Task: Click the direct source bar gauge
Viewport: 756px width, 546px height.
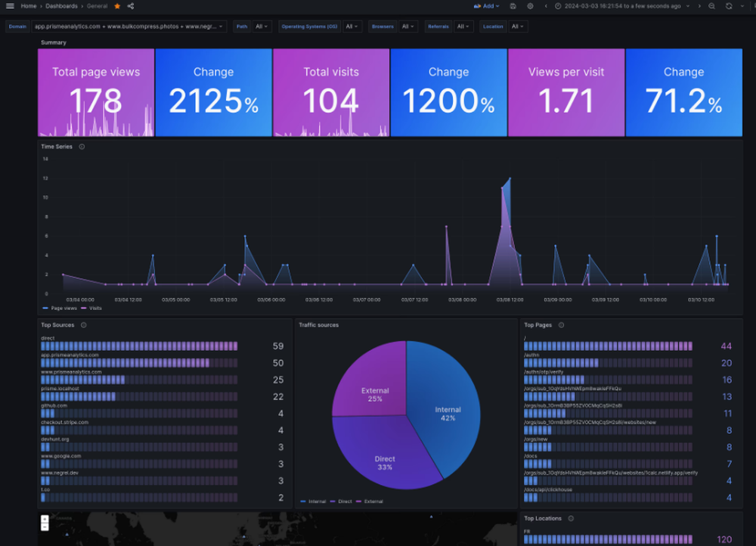Action: 139,346
